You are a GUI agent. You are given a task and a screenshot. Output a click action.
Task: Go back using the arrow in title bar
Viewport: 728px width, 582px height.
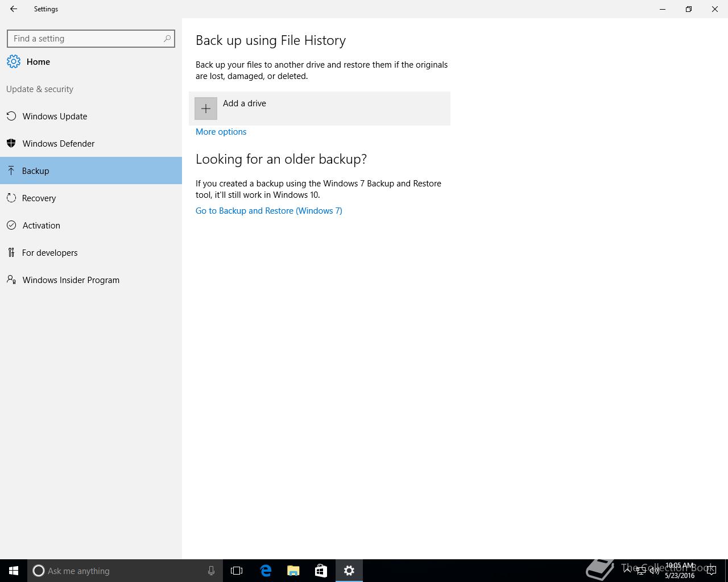(14, 9)
